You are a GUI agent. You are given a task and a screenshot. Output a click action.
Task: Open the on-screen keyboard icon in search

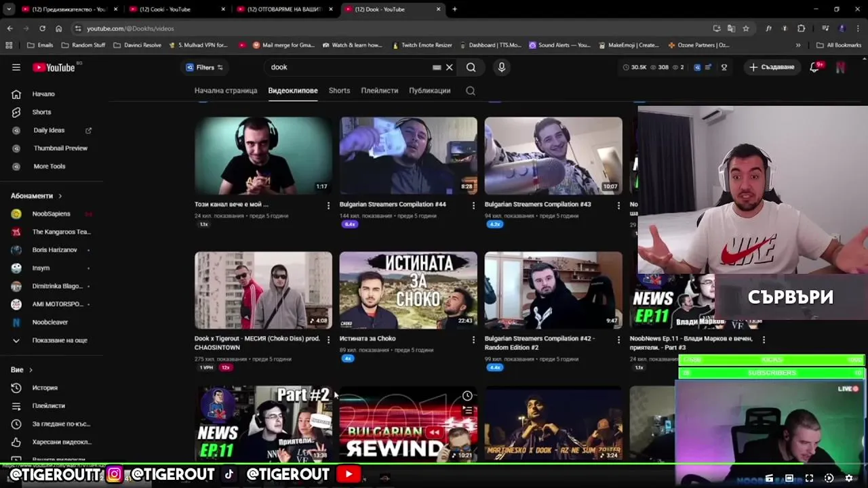(x=437, y=67)
